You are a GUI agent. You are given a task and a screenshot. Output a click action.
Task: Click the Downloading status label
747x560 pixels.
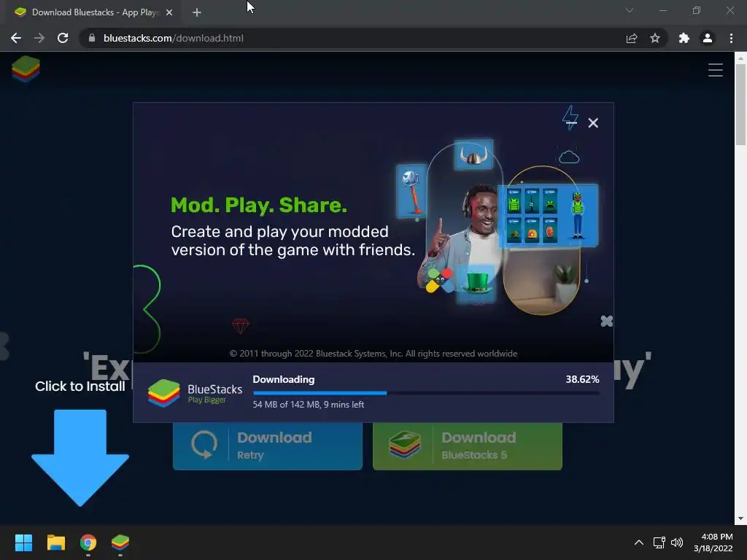[284, 379]
